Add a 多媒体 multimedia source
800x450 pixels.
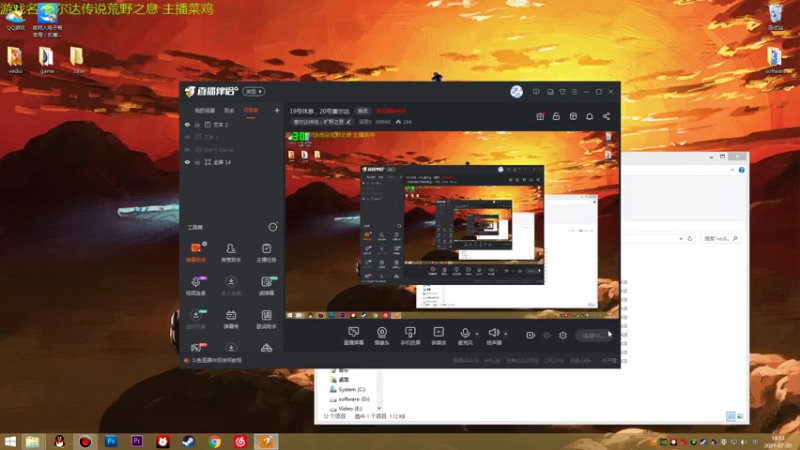pos(438,336)
